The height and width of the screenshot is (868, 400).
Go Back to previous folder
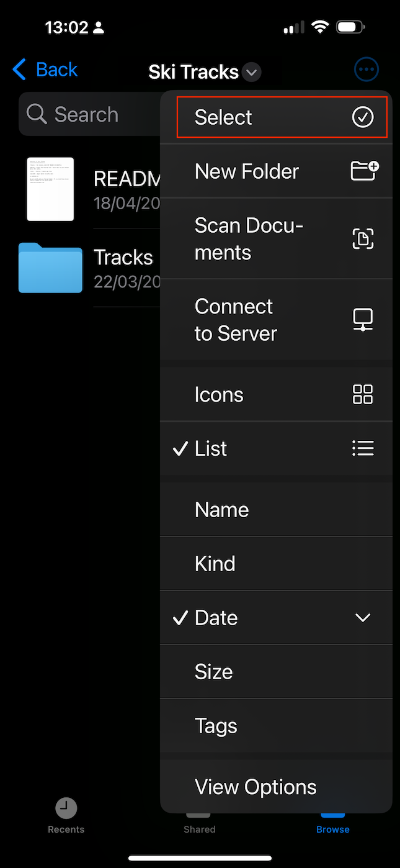pyautogui.click(x=45, y=70)
